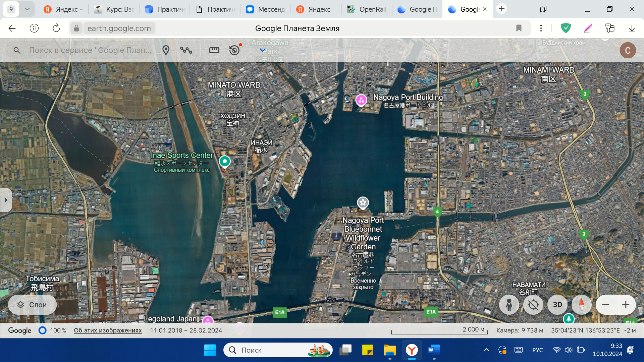Image resolution: width=644 pixels, height=362 pixels.
Task: Switch to the first Яндекс tab
Action: click(x=63, y=9)
